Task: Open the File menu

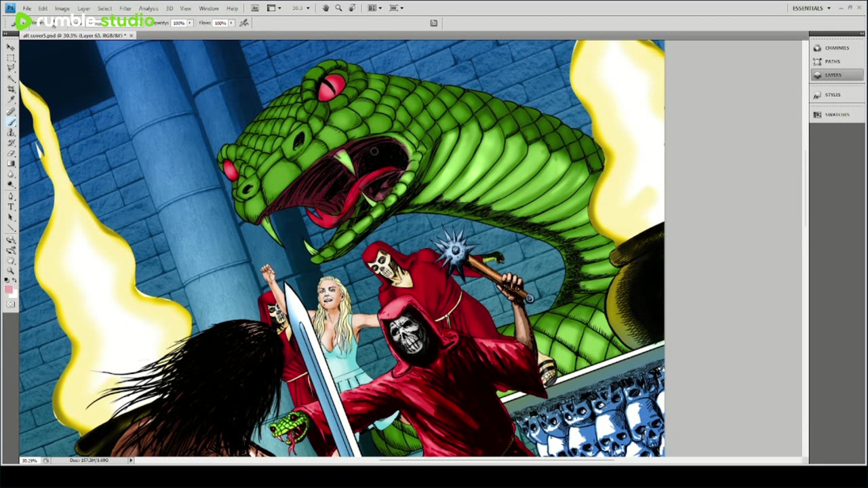Action: pyautogui.click(x=27, y=8)
